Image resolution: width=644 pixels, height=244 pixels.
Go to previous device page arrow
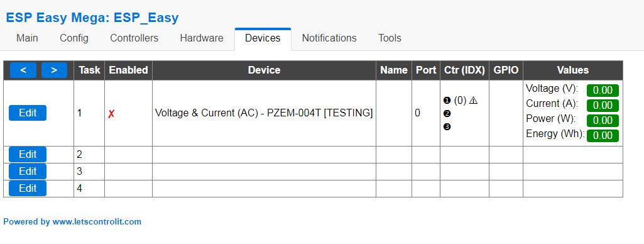coord(23,70)
